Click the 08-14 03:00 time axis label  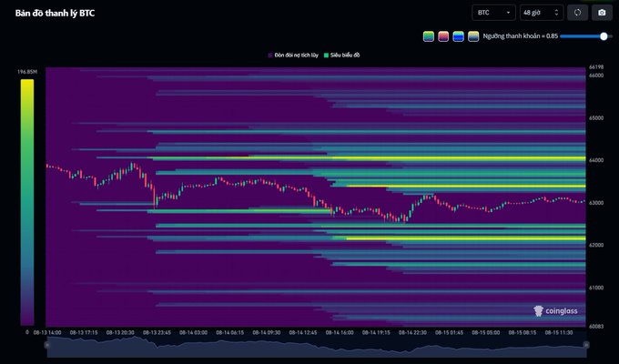tap(193, 333)
